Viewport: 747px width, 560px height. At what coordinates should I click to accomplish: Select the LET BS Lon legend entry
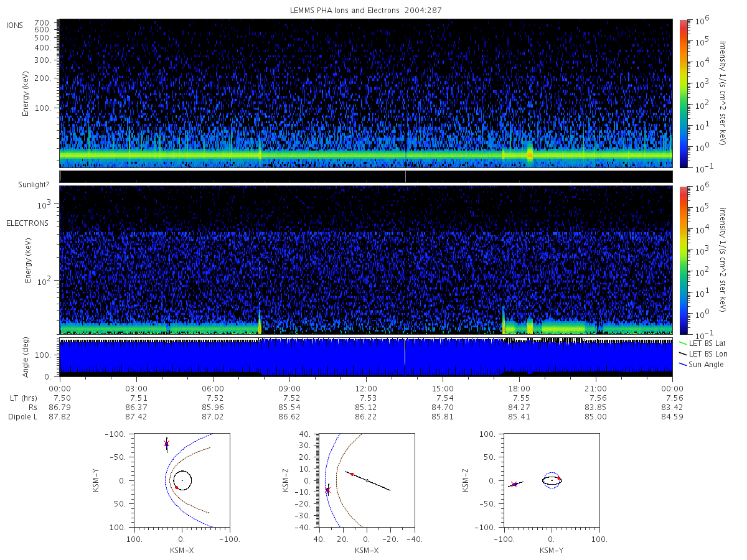click(705, 353)
